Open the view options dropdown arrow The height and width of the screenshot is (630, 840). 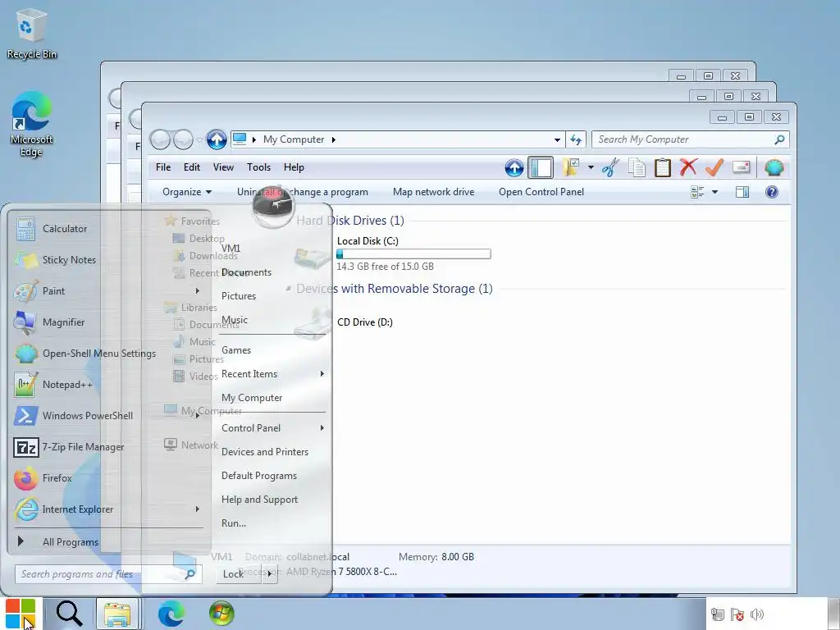[x=714, y=192]
